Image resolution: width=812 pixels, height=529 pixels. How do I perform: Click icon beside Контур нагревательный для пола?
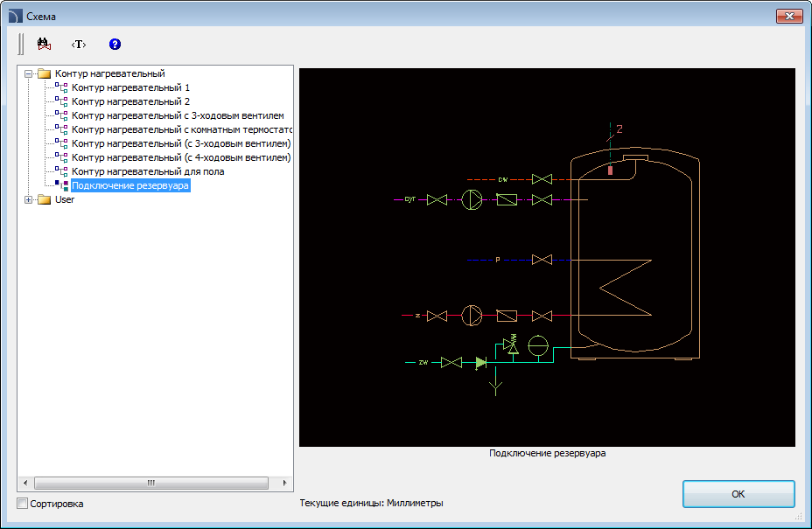[61, 171]
